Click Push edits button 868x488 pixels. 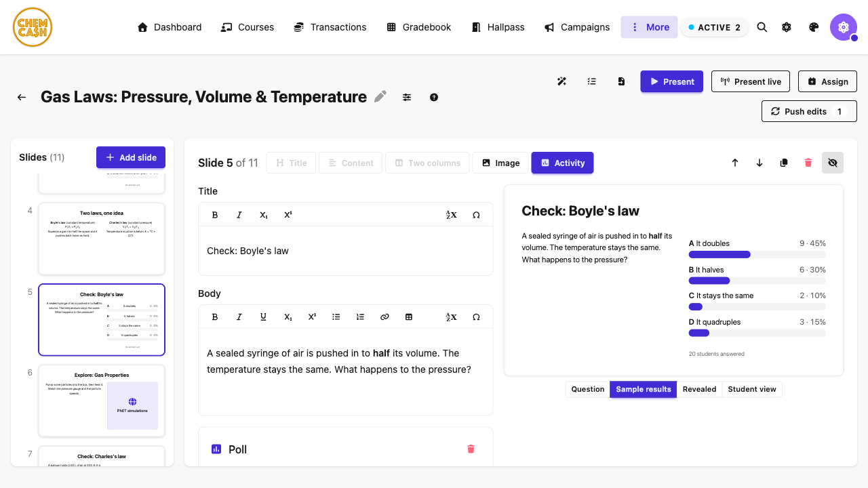tap(809, 111)
